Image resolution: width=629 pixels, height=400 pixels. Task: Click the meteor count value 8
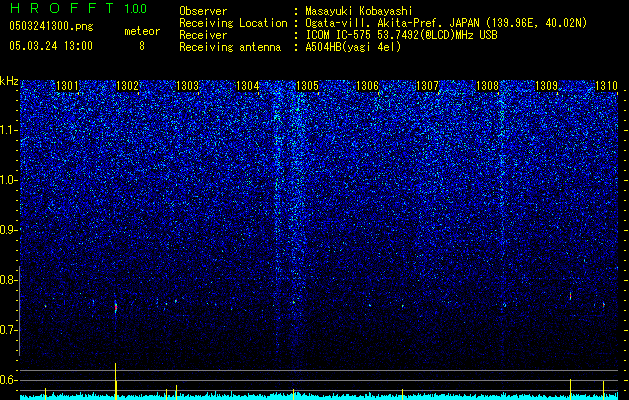click(x=142, y=46)
